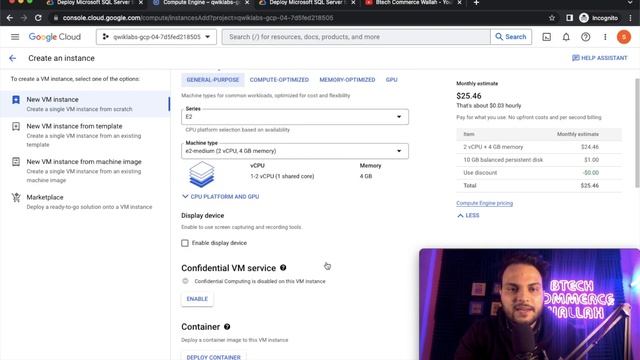Viewport: 640px width, 360px height.
Task: Expand CPU Platform and GPU section
Action: pyautogui.click(x=220, y=197)
